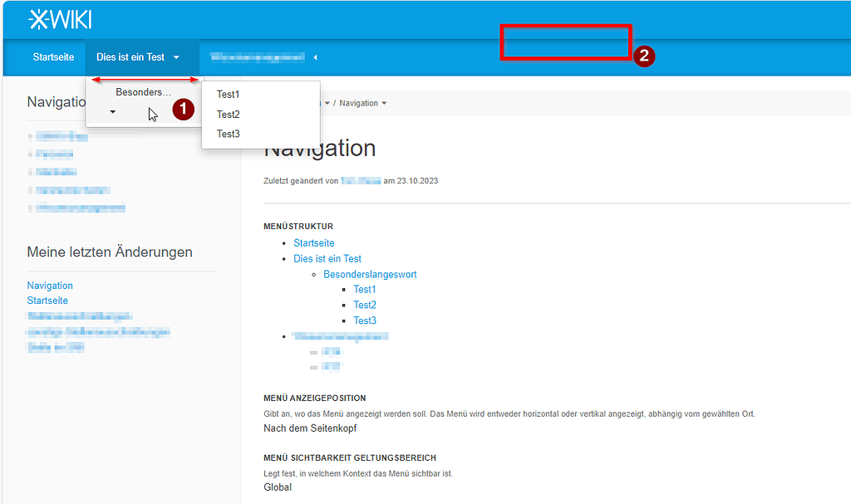Open Startseite in the recent changes sidebar
The image size is (851, 504).
tap(47, 301)
